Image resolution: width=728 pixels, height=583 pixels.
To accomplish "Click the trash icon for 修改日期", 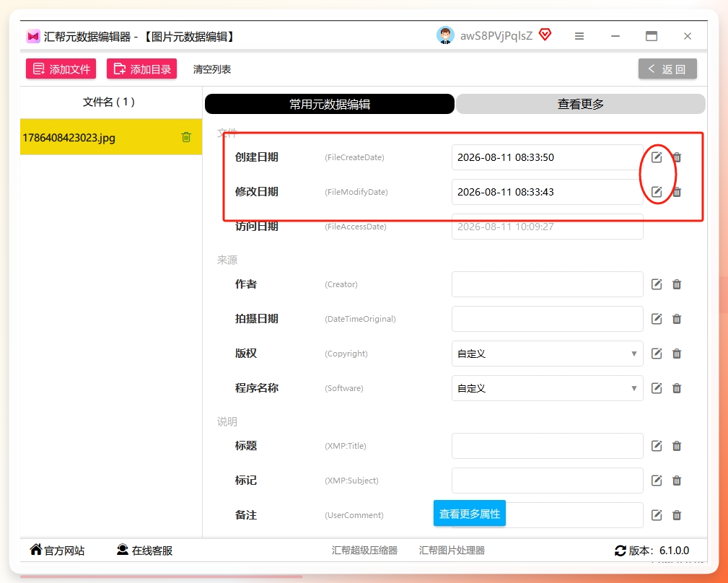I will [x=677, y=192].
